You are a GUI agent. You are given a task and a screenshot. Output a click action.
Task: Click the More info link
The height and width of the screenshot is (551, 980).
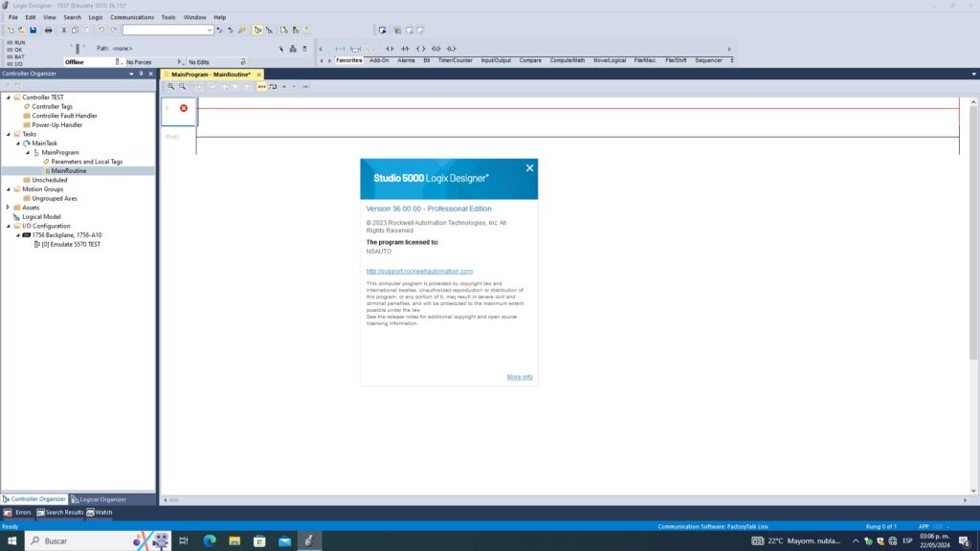point(520,377)
